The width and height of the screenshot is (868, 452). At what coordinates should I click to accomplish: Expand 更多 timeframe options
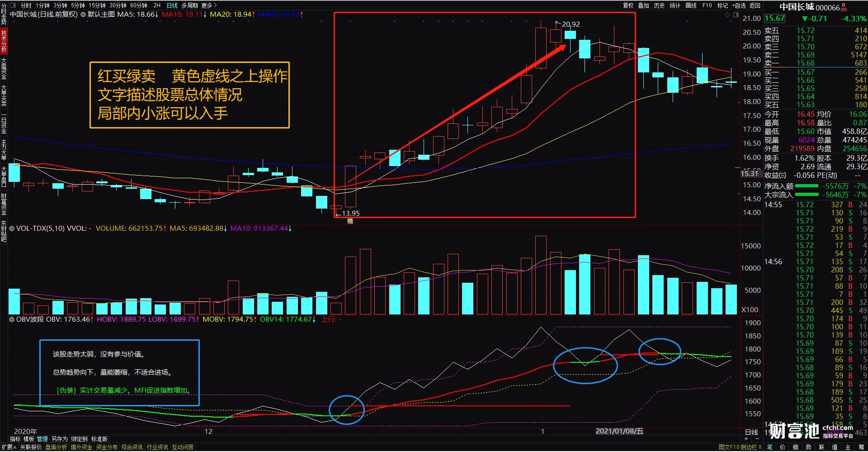click(x=209, y=5)
